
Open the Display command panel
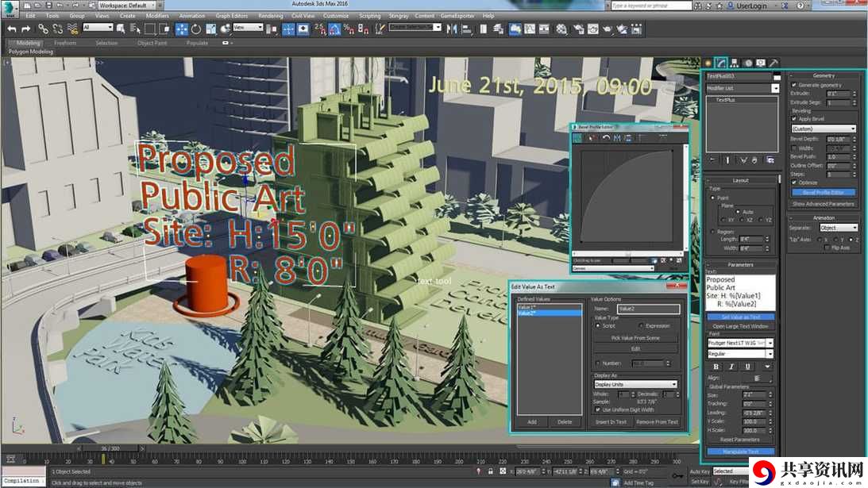[x=761, y=63]
